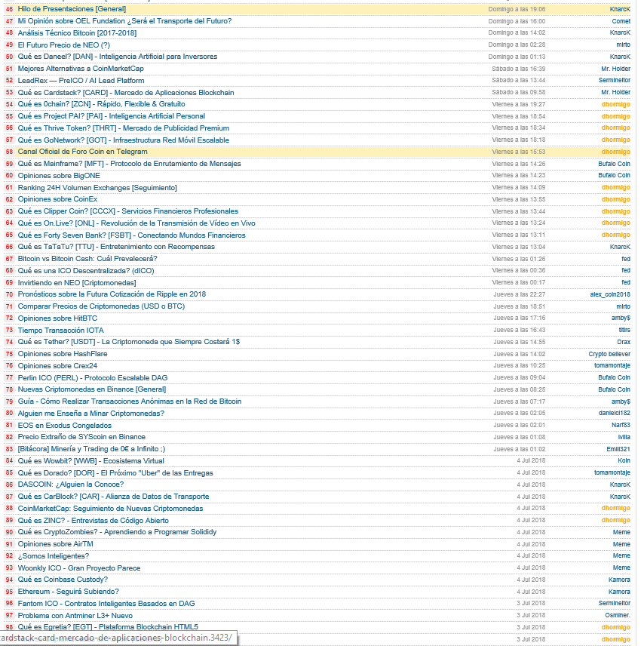The image size is (644, 646).
Task: Open the Dorado [DOR] thread
Action: [115, 472]
